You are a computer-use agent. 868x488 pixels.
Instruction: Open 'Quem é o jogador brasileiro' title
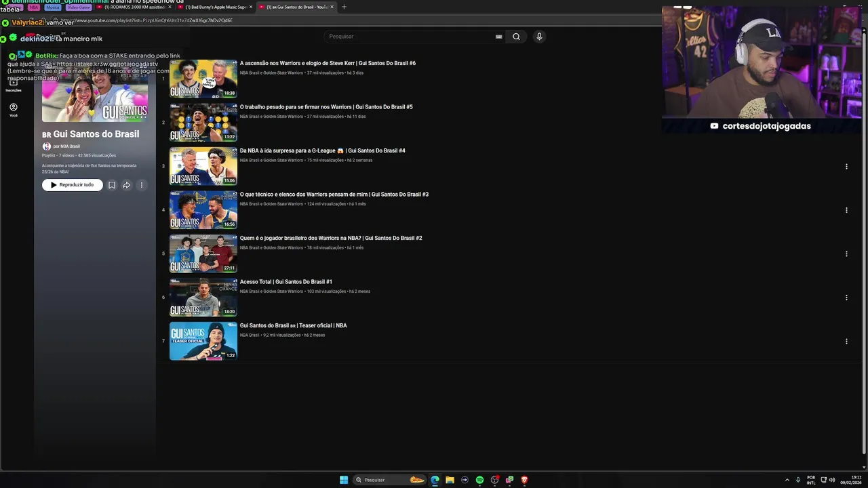[x=331, y=238]
